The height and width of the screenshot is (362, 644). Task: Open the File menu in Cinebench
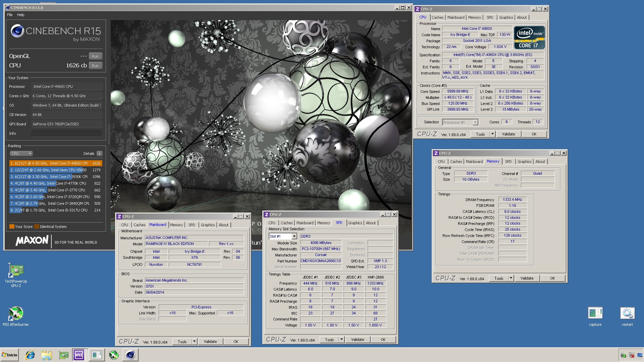(x=10, y=15)
